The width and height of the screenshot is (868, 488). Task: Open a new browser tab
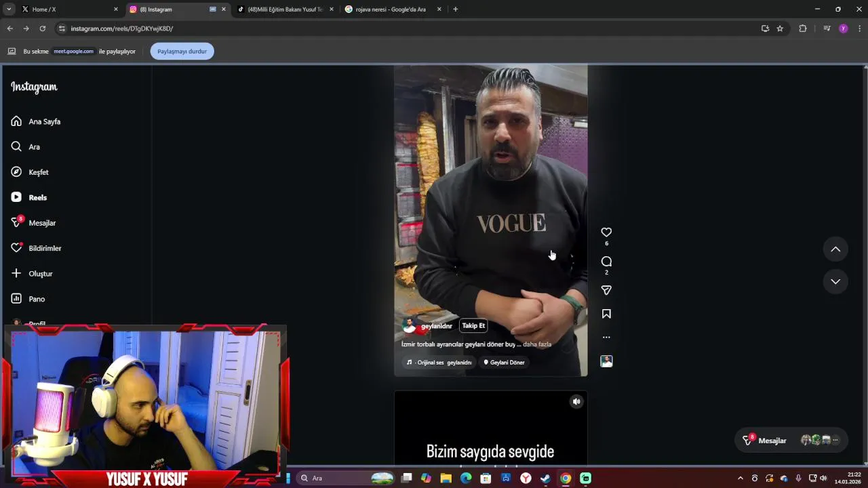[x=455, y=9]
